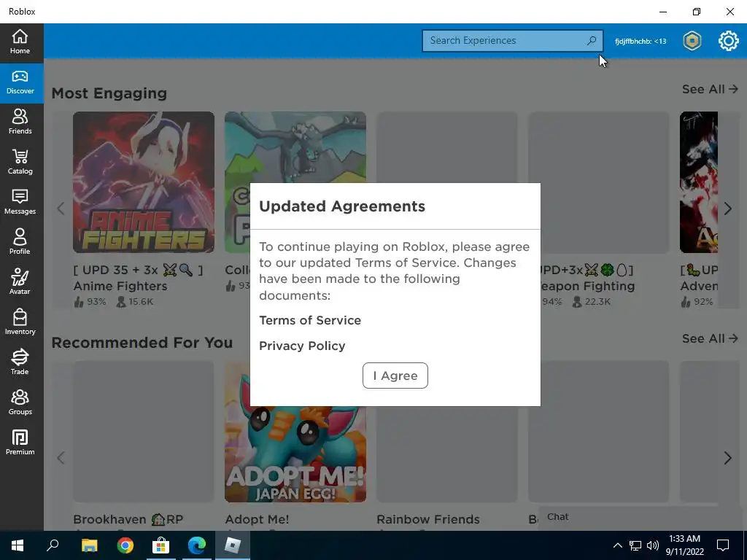Show previous Most Engaging games
747x560 pixels.
(x=61, y=208)
